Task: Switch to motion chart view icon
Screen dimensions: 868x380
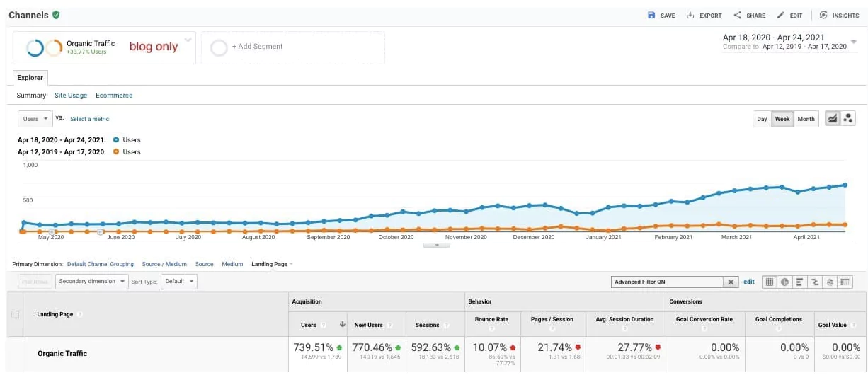Action: pos(847,119)
